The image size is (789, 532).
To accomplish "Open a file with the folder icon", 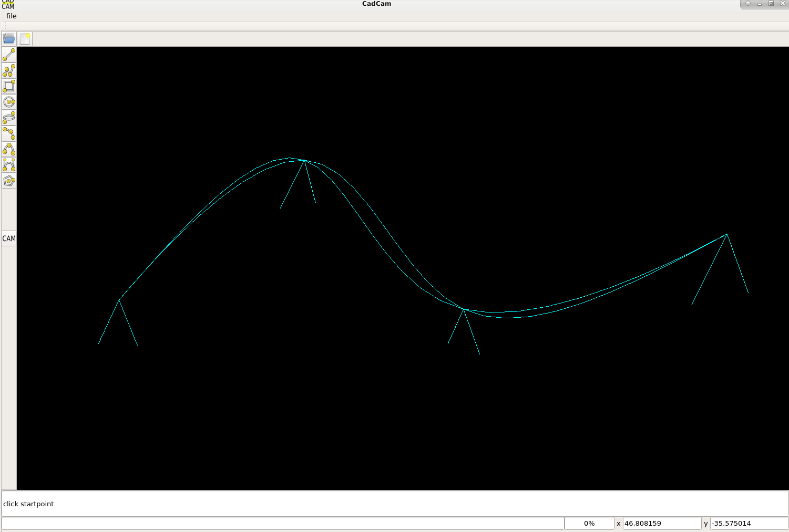I will click(x=9, y=38).
